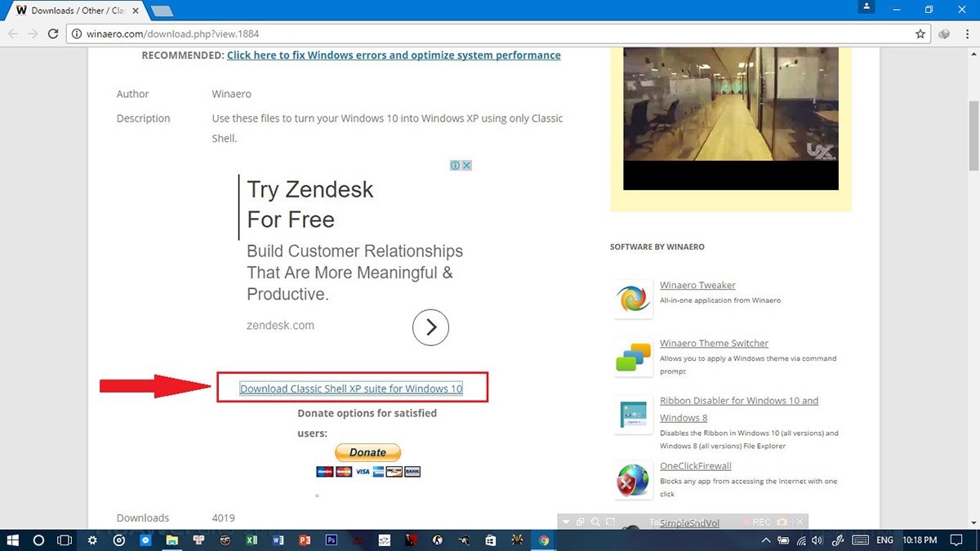980x551 pixels.
Task: Open the Winaero Tweaker icon
Action: pos(634,299)
